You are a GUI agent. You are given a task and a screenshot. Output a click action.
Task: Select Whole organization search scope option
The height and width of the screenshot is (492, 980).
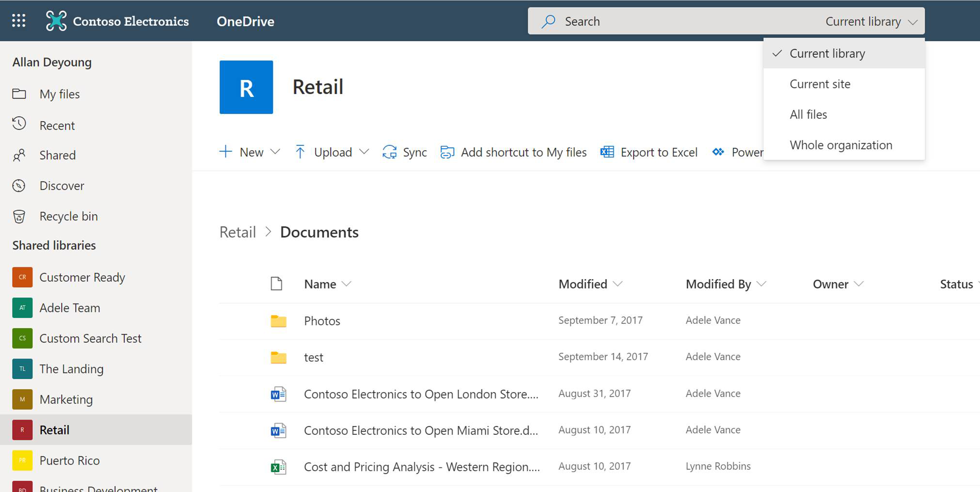click(x=844, y=145)
